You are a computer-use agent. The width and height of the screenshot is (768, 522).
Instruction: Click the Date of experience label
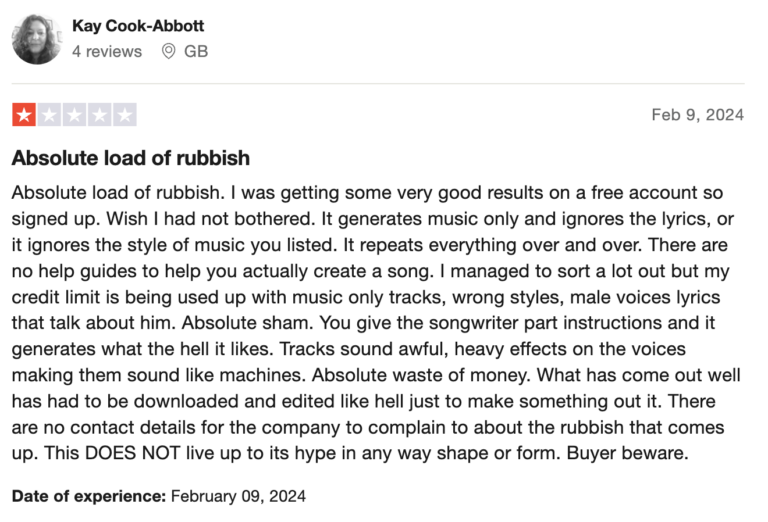(x=89, y=496)
